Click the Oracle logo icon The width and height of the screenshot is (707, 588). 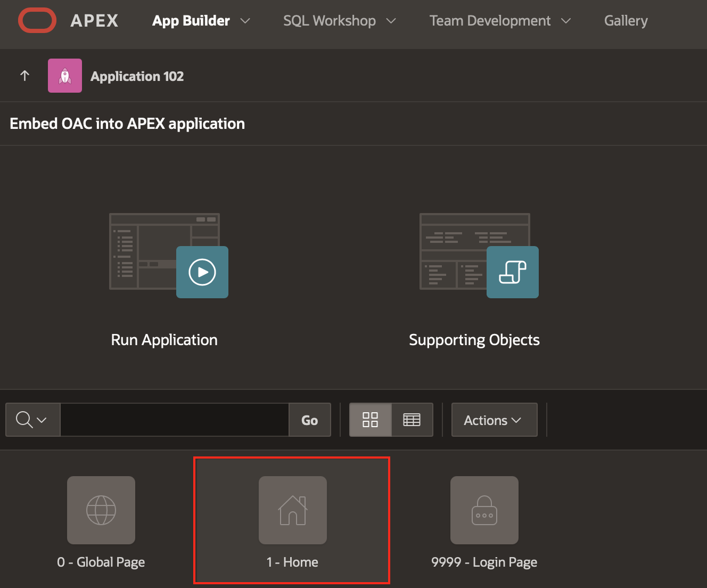coord(37,21)
